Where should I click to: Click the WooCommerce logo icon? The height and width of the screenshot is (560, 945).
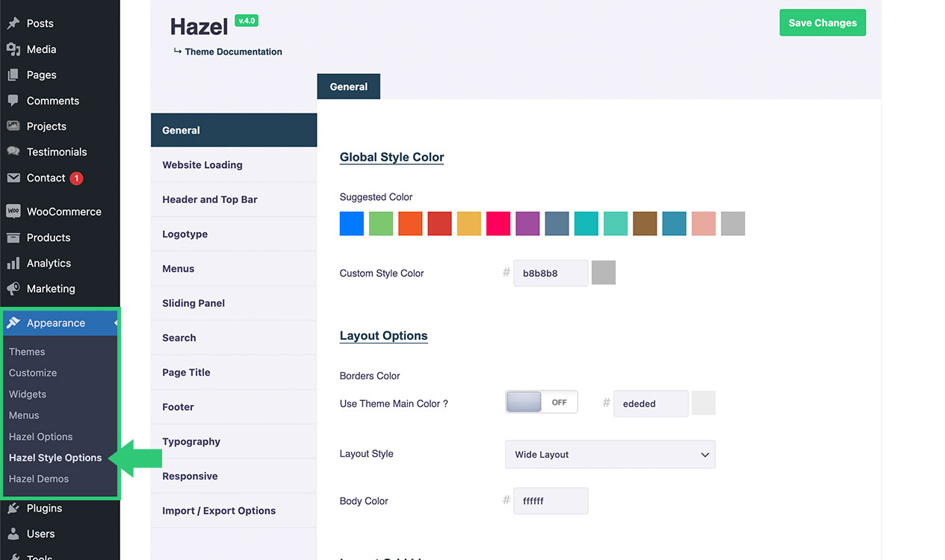[x=13, y=211]
